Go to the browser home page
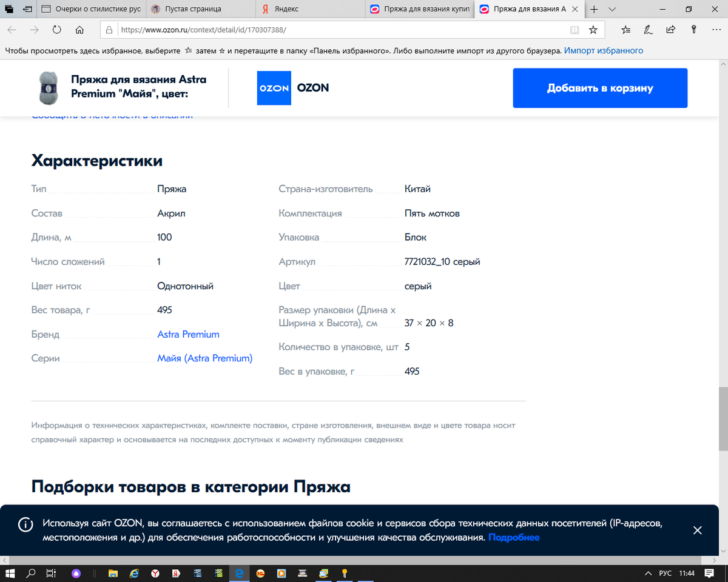The image size is (728, 582). point(79,29)
